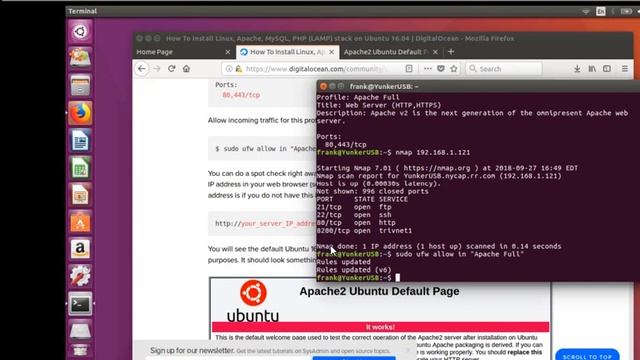Open the Files manager from dock
Viewport: 640px width, 360px height.
pyautogui.click(x=80, y=86)
